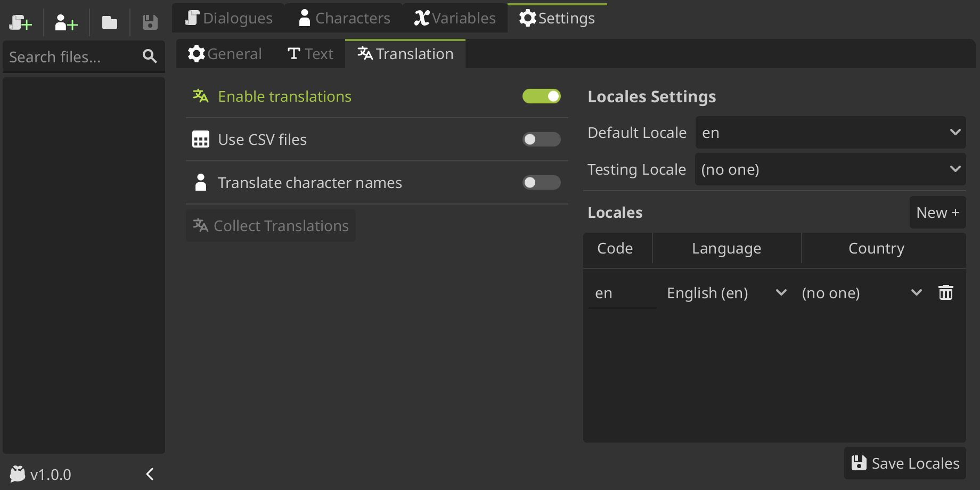Delete the 'en' locale using the trash icon
The width and height of the screenshot is (980, 490).
(x=946, y=292)
